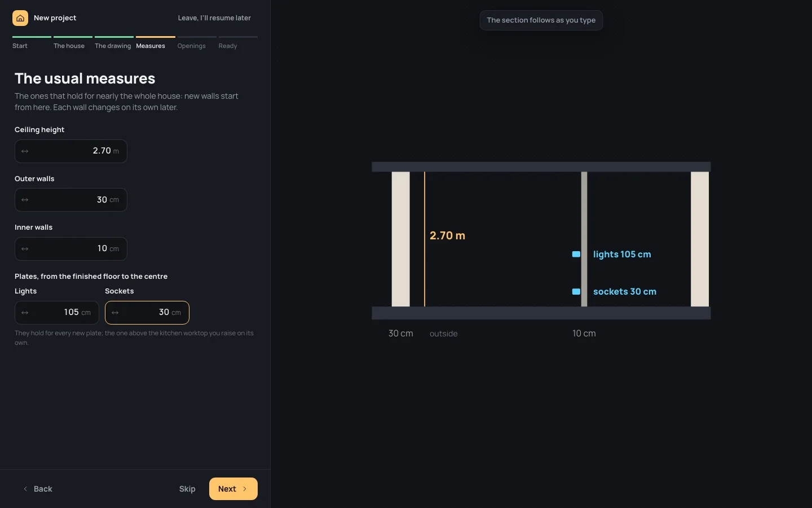Image resolution: width=812 pixels, height=508 pixels.
Task: Click the orange 2.70 m height line
Action: (x=425, y=239)
